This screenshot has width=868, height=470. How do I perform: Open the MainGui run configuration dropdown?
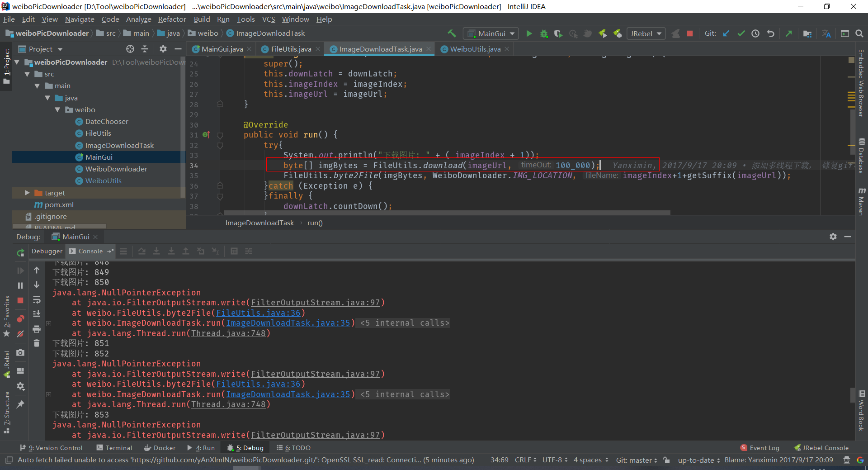coord(491,33)
